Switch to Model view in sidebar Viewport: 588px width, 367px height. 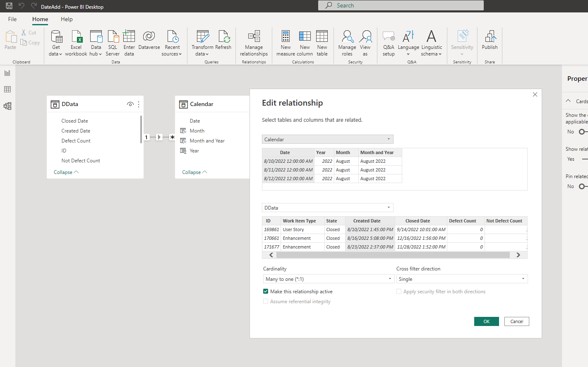tap(7, 106)
